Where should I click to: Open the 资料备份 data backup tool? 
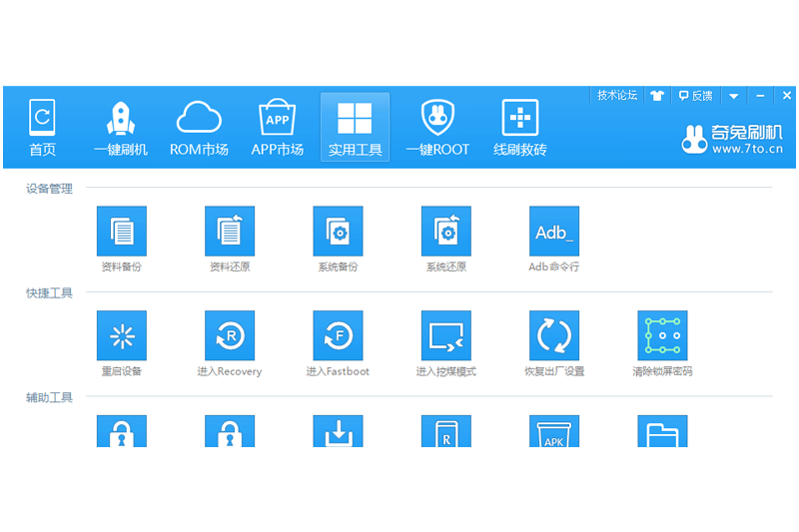(x=121, y=231)
